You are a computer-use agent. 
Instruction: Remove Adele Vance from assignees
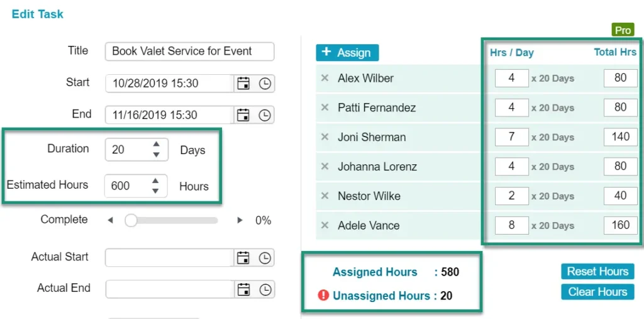tap(325, 225)
